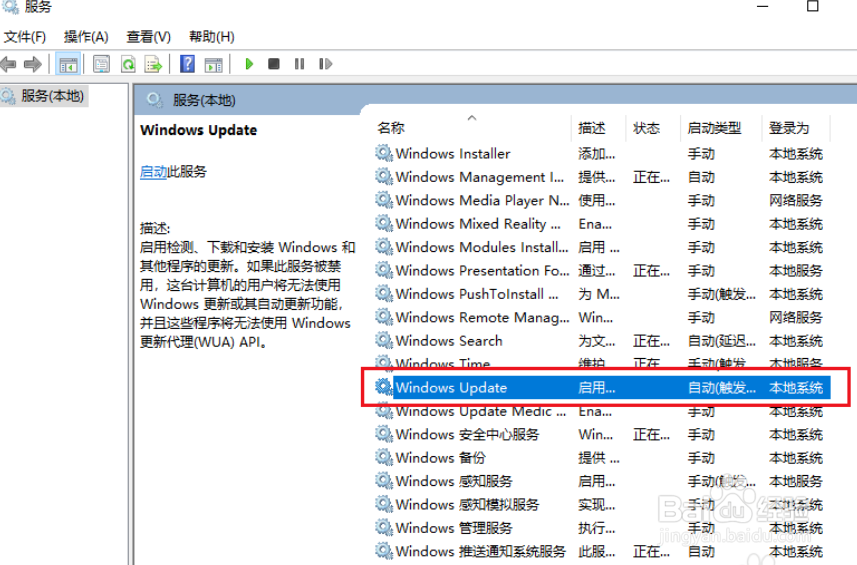This screenshot has width=857, height=565.
Task: Open the 帮助(H) menu
Action: [212, 37]
